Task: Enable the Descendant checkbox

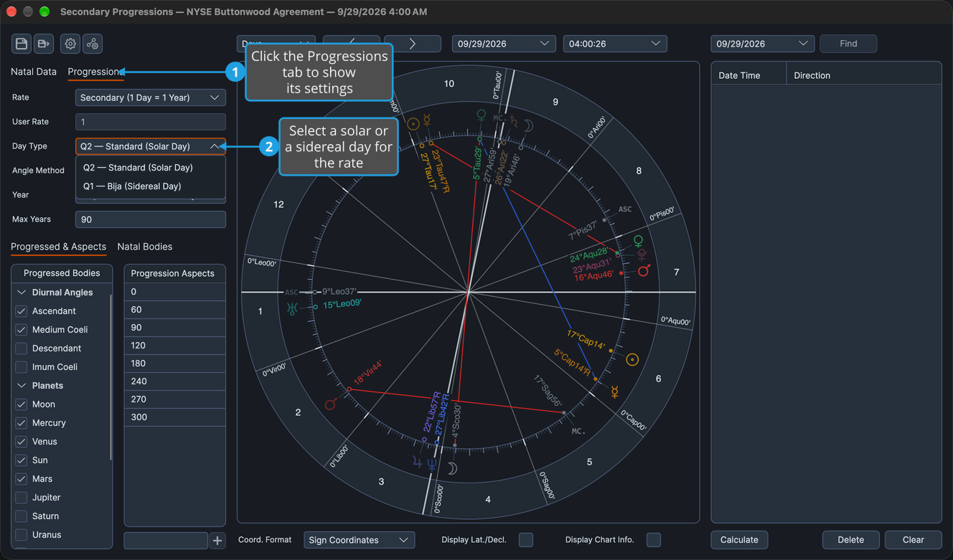Action: click(x=22, y=348)
